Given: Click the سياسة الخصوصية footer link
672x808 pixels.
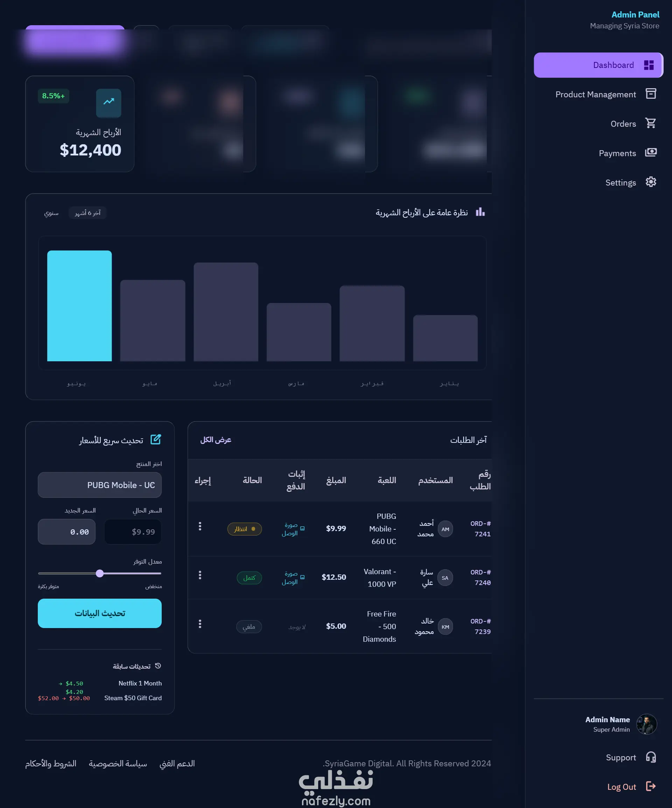Looking at the screenshot, I should [x=118, y=764].
